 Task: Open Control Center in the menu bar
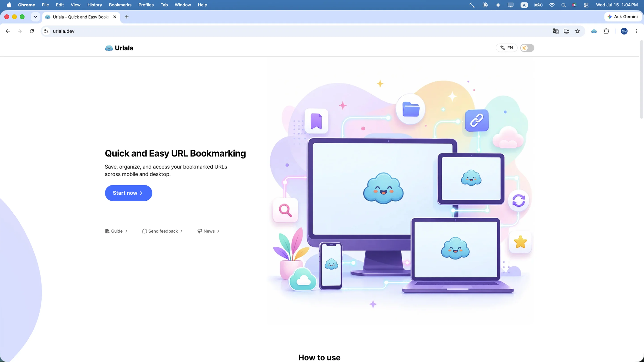pyautogui.click(x=586, y=5)
